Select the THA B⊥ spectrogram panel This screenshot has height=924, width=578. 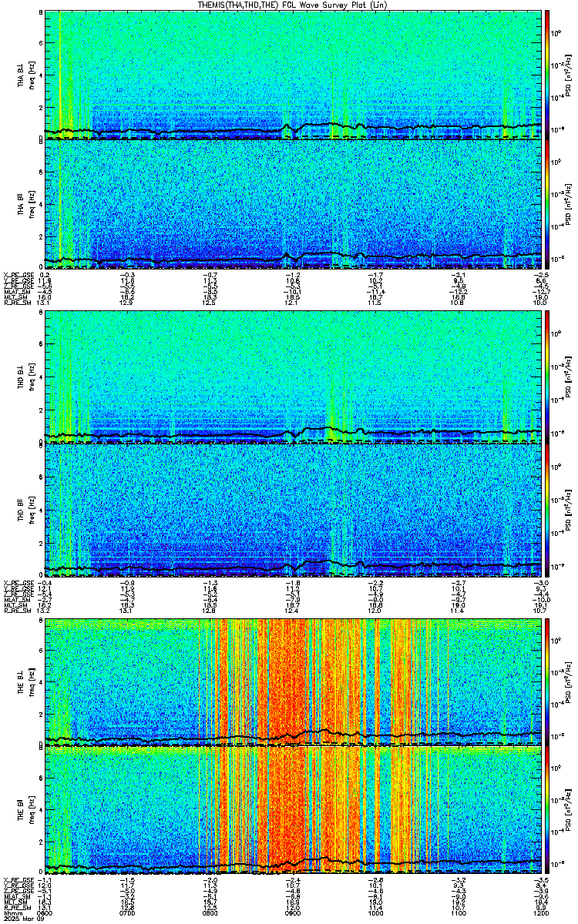pos(294,74)
